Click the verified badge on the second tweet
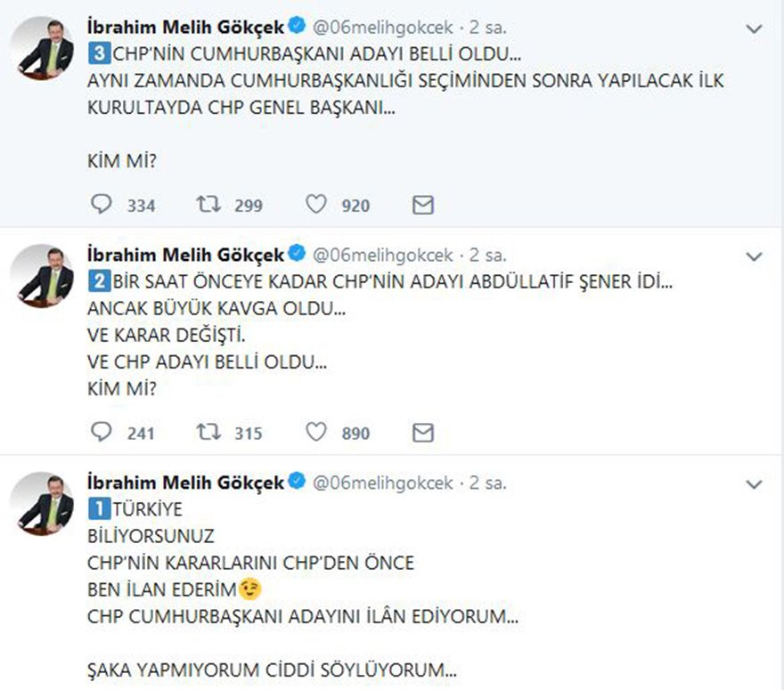This screenshot has width=784, height=690. [295, 254]
